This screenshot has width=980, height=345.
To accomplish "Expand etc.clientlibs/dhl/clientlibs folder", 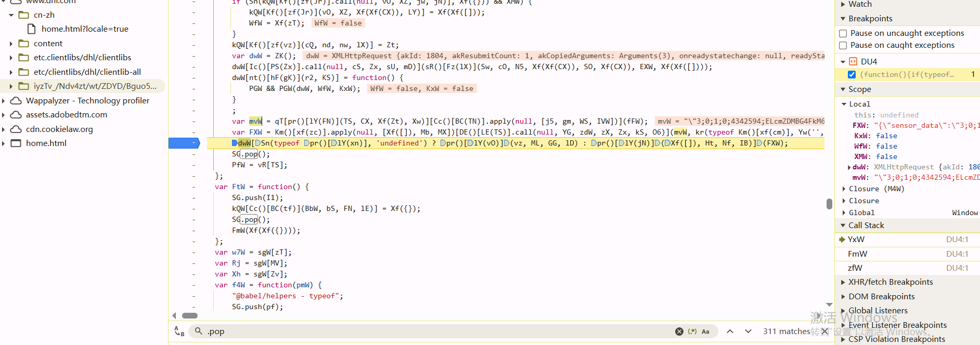I will pyautogui.click(x=11, y=58).
